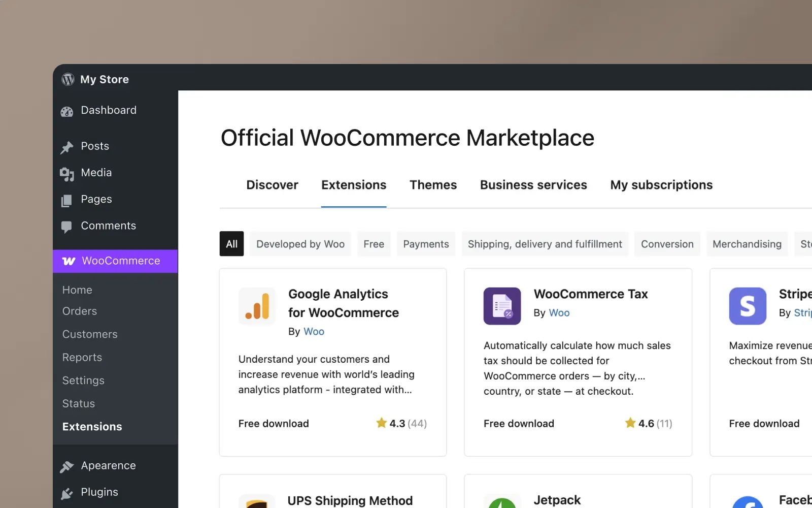Open WooCommerce Settings submenu item
Image resolution: width=812 pixels, height=508 pixels.
[83, 380]
